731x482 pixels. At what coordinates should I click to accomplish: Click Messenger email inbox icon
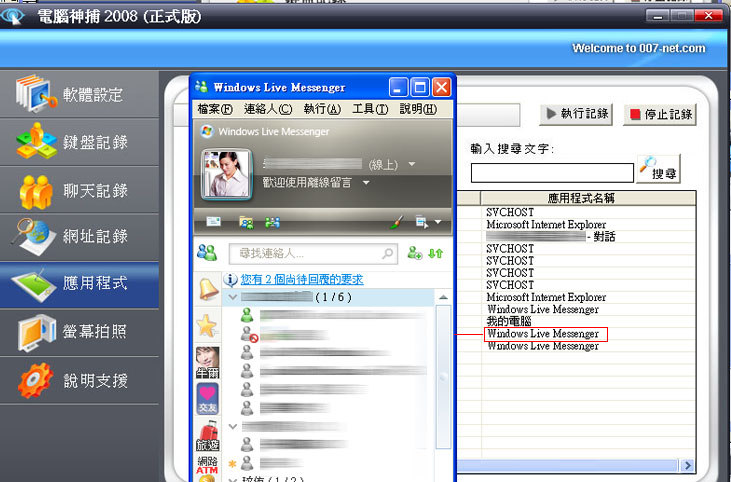(214, 221)
